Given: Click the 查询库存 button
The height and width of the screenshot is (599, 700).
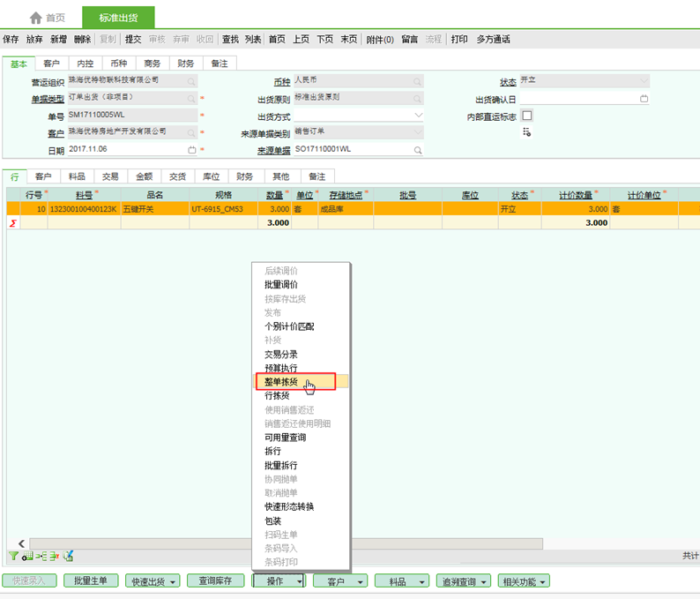Looking at the screenshot, I should tap(215, 581).
